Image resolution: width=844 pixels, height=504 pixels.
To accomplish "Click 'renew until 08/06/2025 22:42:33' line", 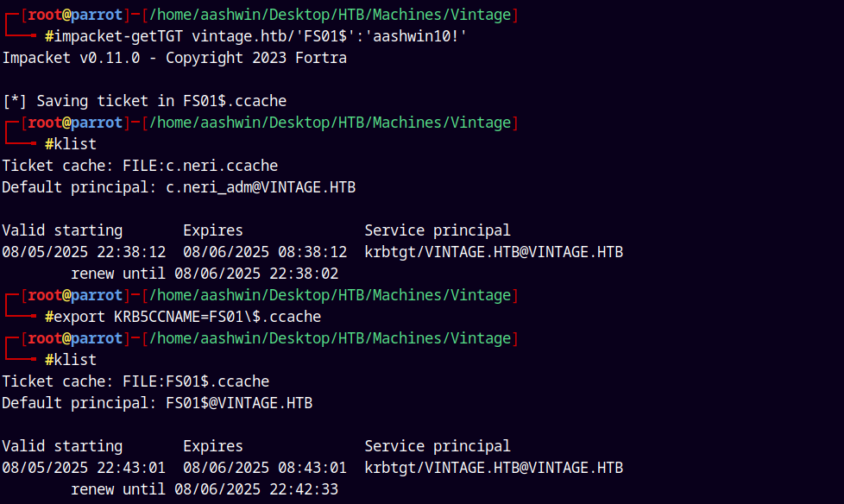I will tap(205, 489).
